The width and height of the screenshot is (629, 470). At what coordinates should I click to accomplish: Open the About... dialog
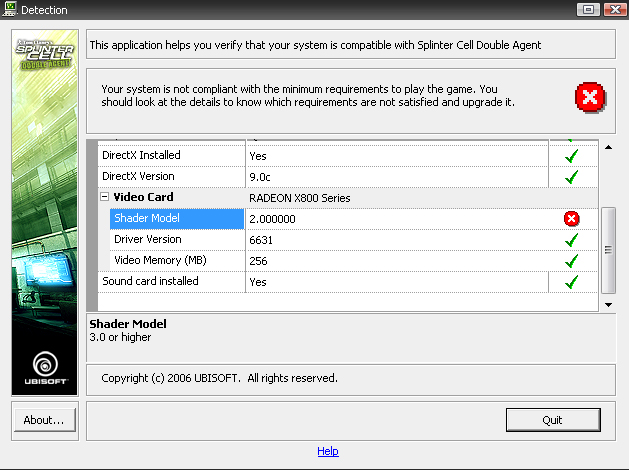click(x=45, y=420)
